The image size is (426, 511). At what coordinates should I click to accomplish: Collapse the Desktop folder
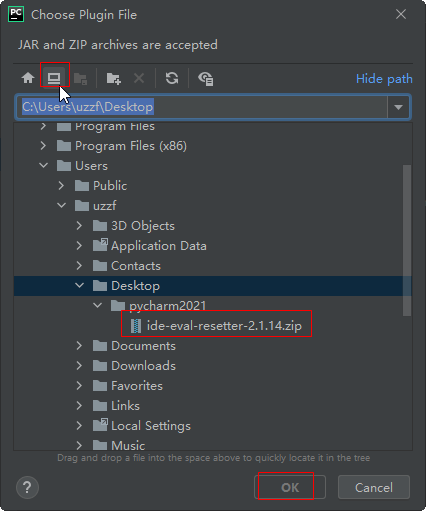80,285
